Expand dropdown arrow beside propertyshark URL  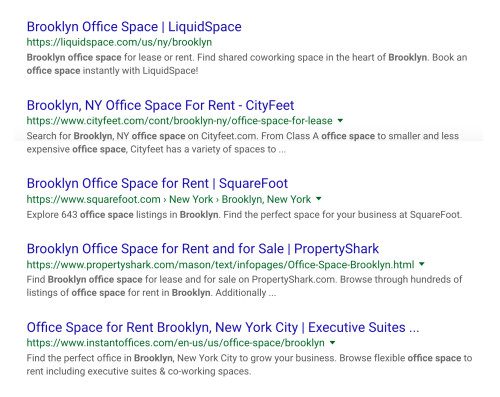[x=422, y=264]
